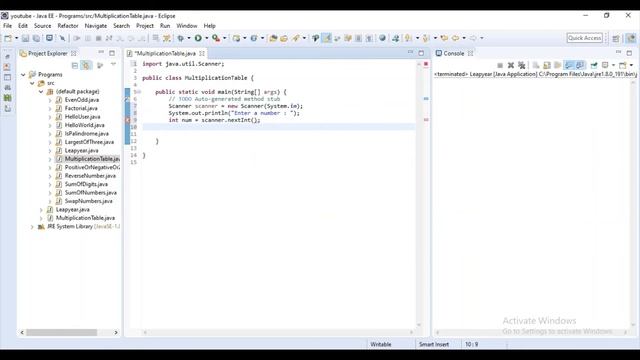Toggle Show Console on Standard Out change
The image size is (640, 360).
pyautogui.click(x=569, y=65)
